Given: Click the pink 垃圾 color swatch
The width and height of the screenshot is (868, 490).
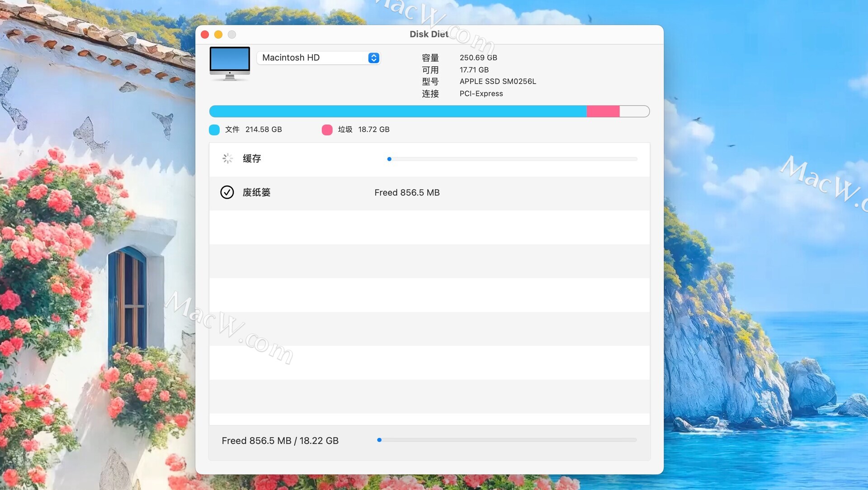Looking at the screenshot, I should point(327,130).
